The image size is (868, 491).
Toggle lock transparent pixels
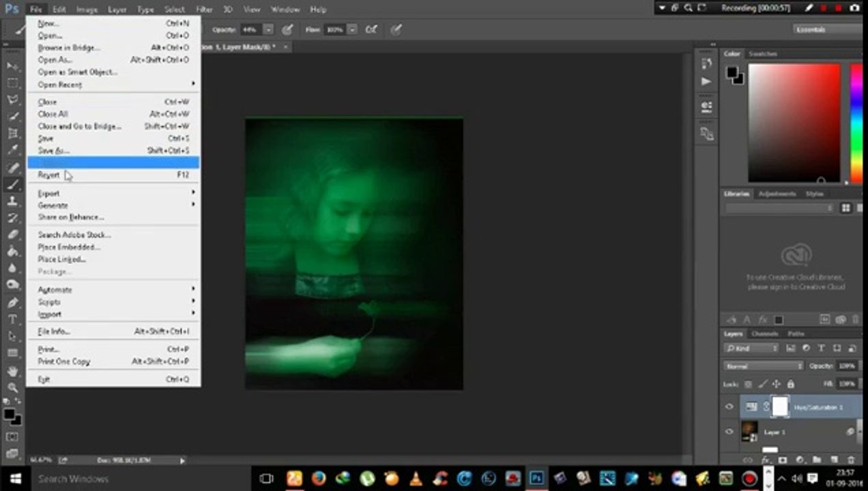click(749, 384)
